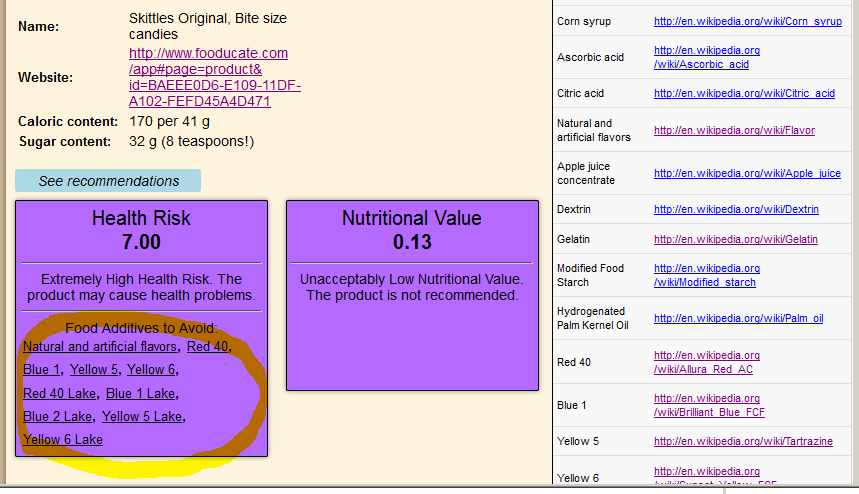Open the wiki/Flavor Wikipedia link
Viewport: 859px width, 494px height.
pos(734,130)
